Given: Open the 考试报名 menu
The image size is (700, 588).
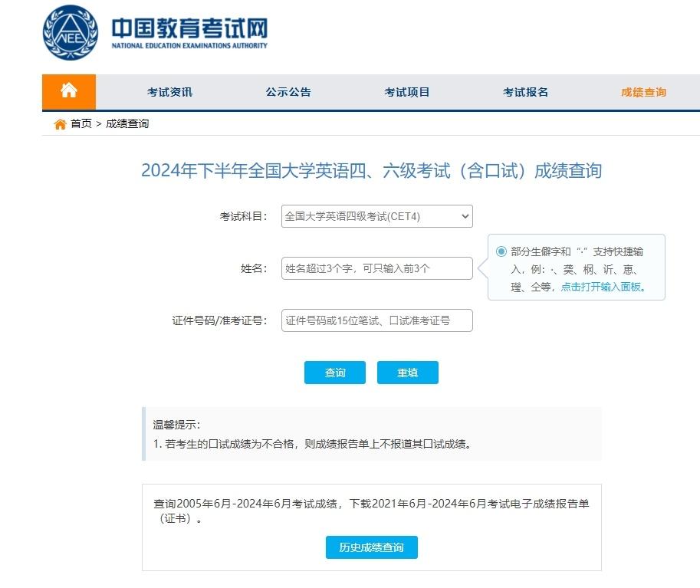Looking at the screenshot, I should (x=524, y=91).
